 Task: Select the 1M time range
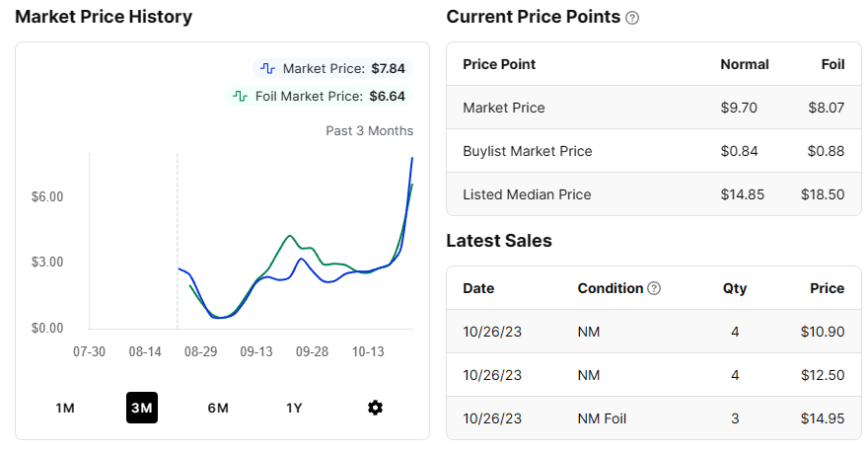pyautogui.click(x=65, y=408)
